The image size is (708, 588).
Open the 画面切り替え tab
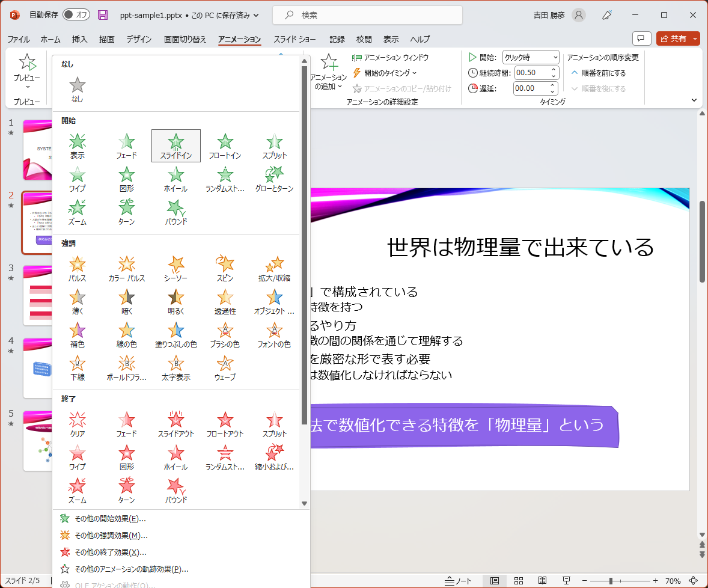[185, 39]
